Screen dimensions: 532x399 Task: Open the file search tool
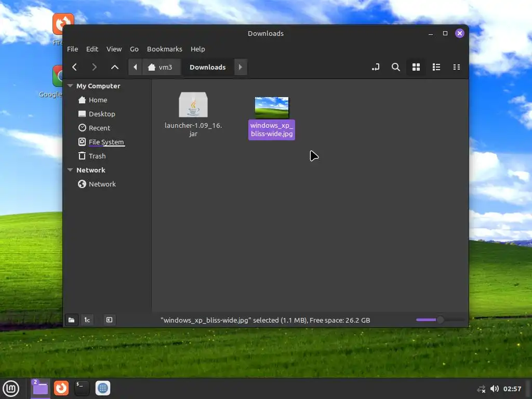[x=395, y=67]
